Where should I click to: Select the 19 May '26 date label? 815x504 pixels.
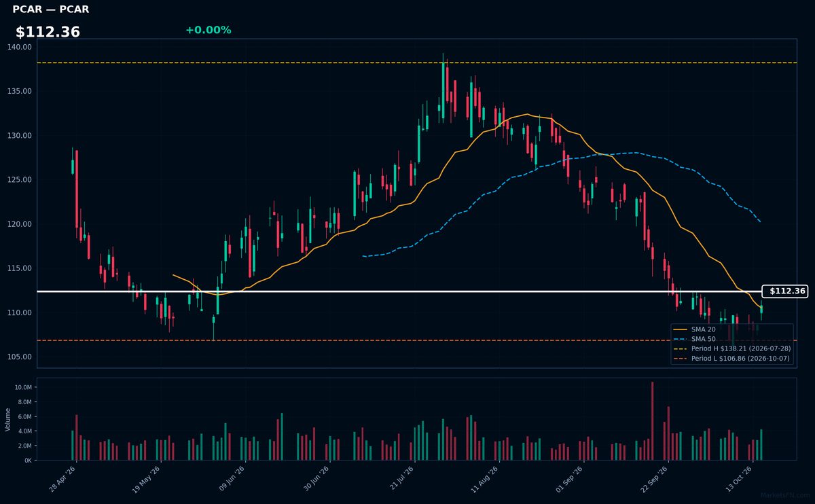[146, 479]
